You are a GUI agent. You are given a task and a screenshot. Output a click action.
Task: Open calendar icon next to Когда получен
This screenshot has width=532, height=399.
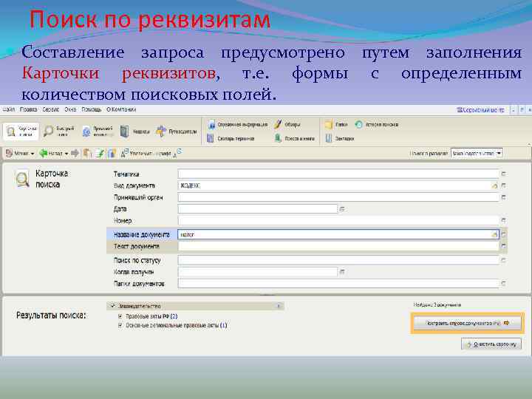[x=342, y=272]
